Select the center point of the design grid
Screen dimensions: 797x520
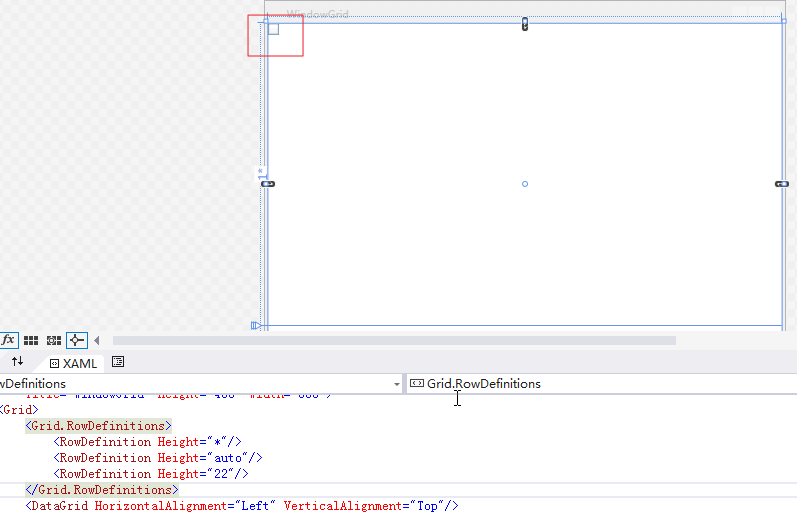coord(525,184)
